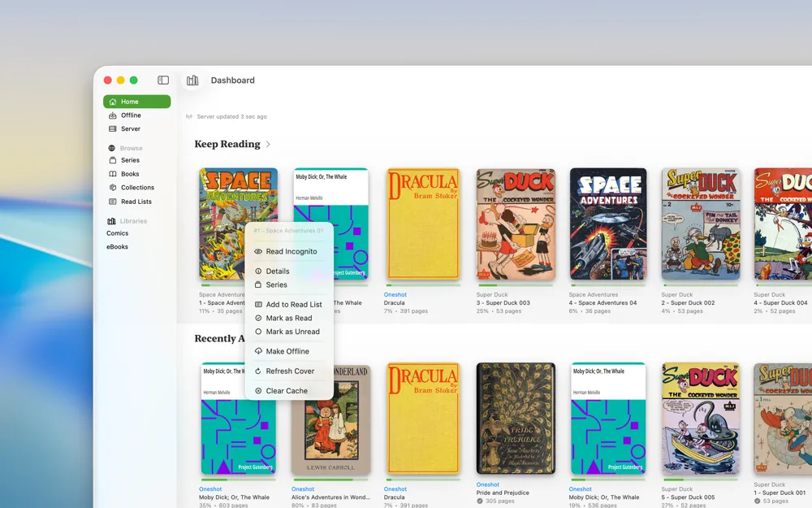Screen dimensions: 812x508
Task: Click the Offline tray icon in sidebar
Action: coord(112,115)
